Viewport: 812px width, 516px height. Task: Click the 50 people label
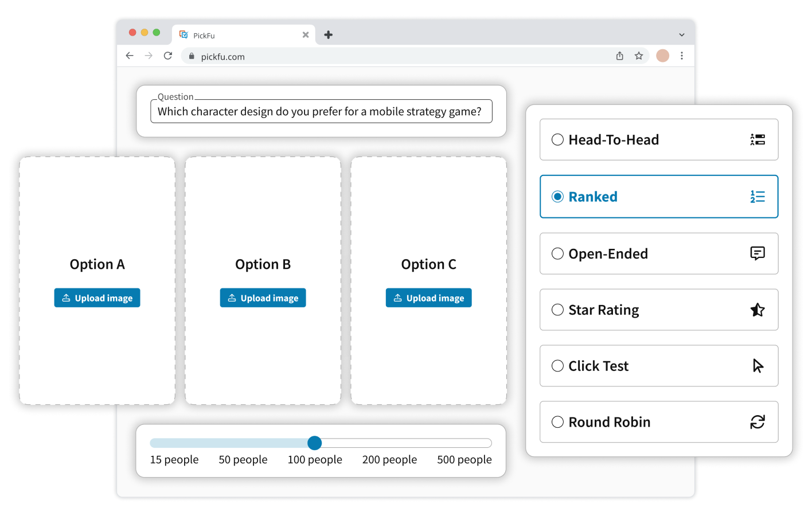coord(243,459)
